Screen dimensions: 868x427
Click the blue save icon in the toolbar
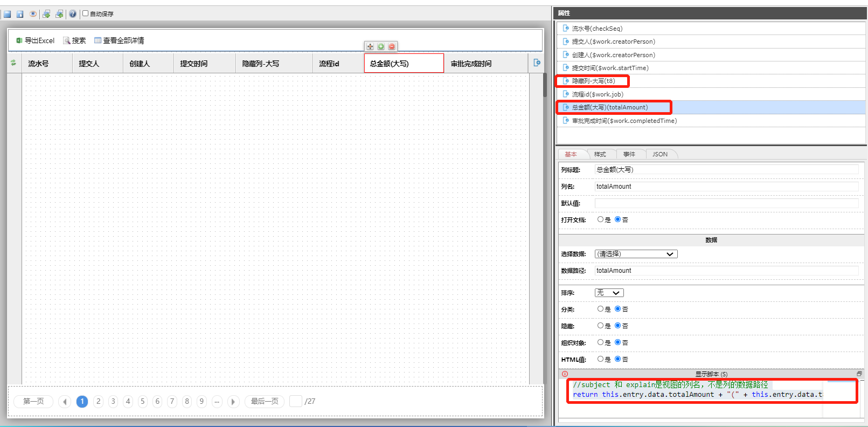point(8,14)
